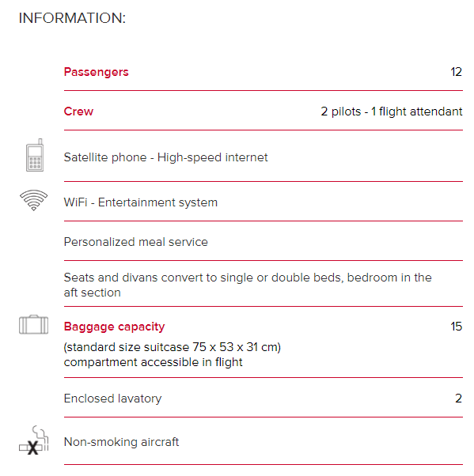The height and width of the screenshot is (476, 474).
Task: Click '2 pilots - 1 flight attendant' text
Action: click(x=392, y=111)
